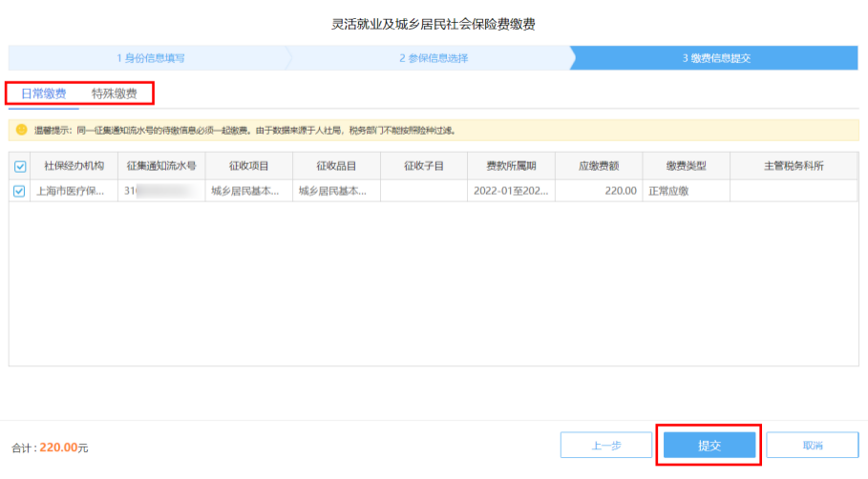Click the 征集通知流水号 column header
868x479 pixels.
(160, 166)
